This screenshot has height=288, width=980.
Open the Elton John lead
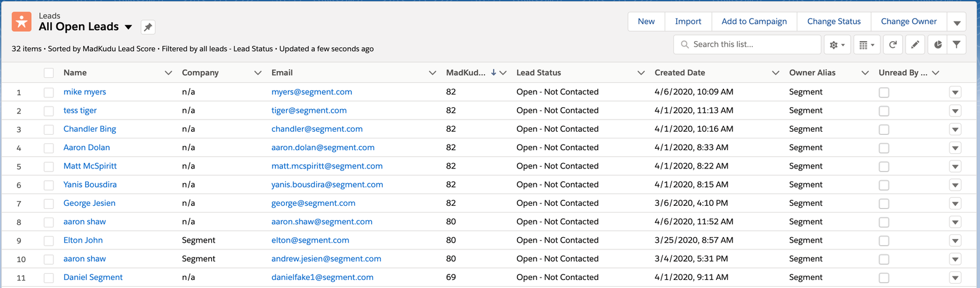coord(83,240)
